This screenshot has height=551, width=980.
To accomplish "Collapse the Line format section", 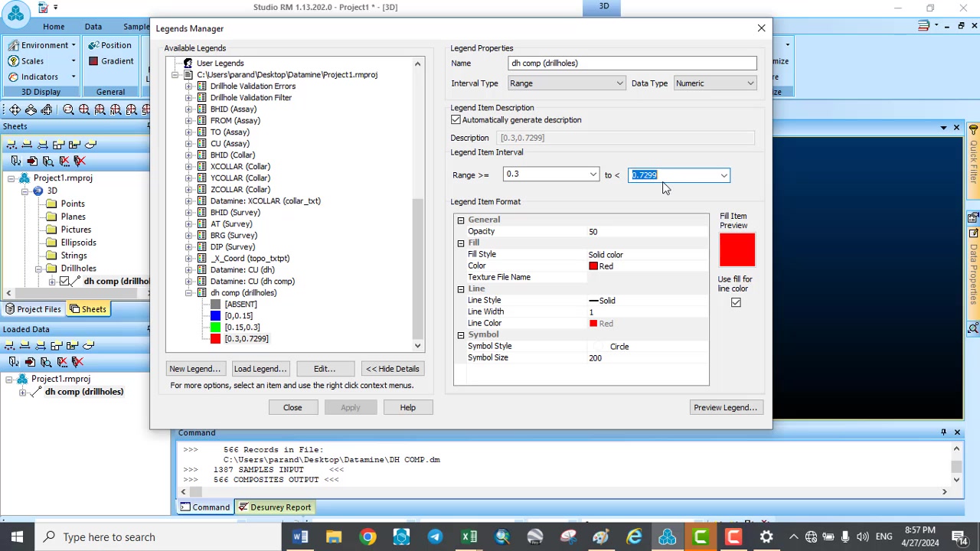I will pos(461,289).
